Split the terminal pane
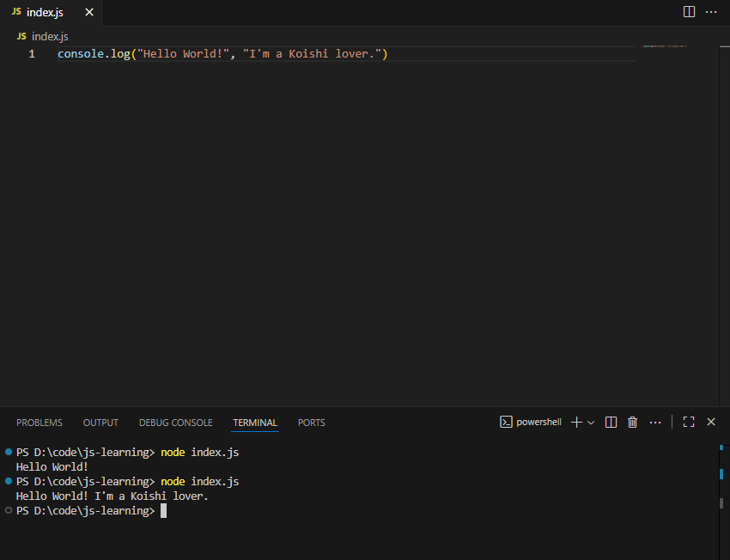Image resolution: width=730 pixels, height=560 pixels. pos(611,423)
